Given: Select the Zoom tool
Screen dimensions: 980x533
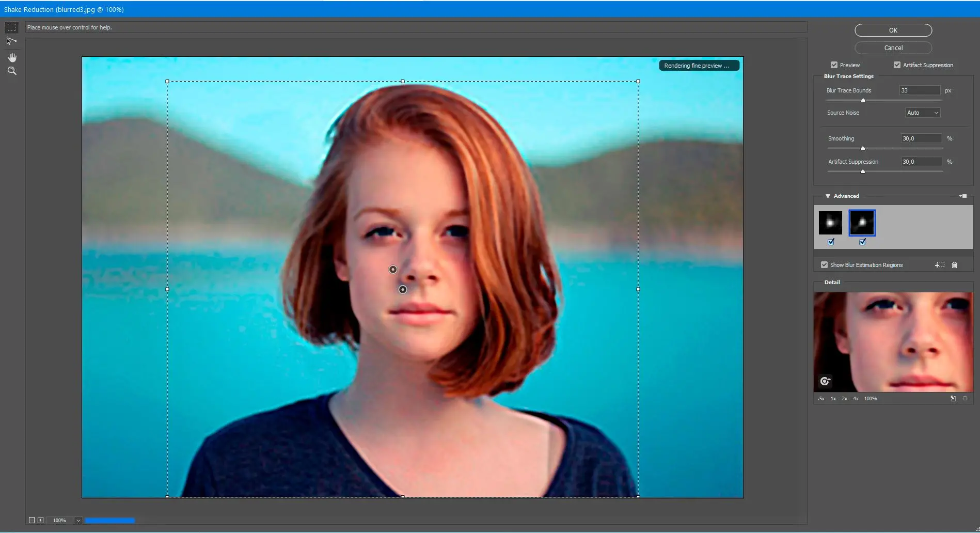Looking at the screenshot, I should coord(12,71).
